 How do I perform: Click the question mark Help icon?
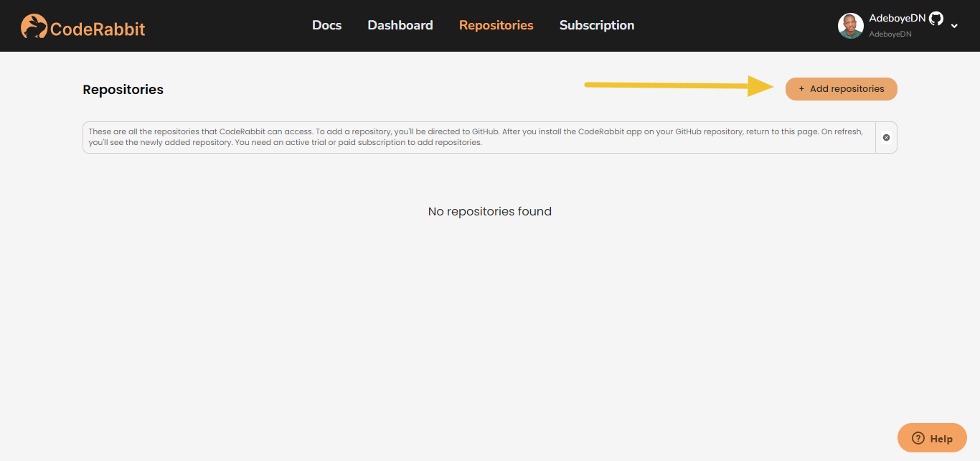coord(918,438)
